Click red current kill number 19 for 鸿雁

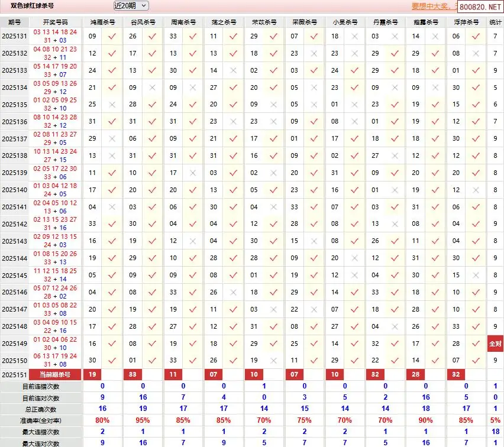pos(92,375)
